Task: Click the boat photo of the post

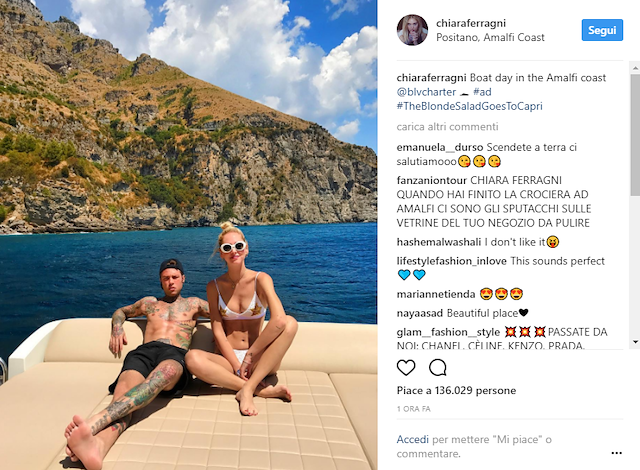Action: pyautogui.click(x=189, y=235)
